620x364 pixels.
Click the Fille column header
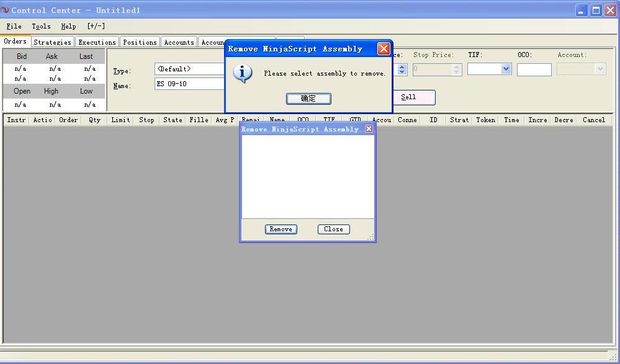click(x=199, y=120)
